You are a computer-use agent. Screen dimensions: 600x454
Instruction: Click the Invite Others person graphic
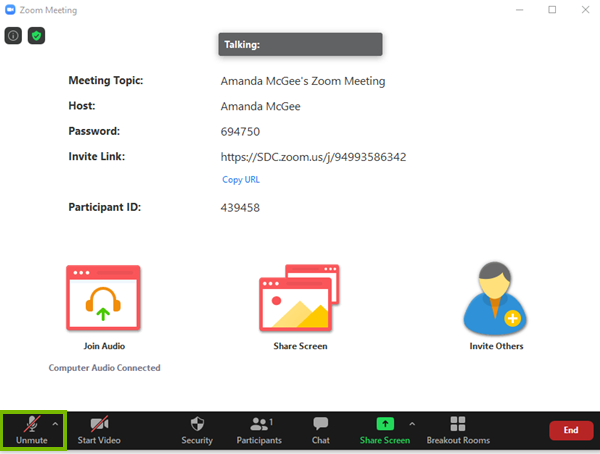(495, 297)
